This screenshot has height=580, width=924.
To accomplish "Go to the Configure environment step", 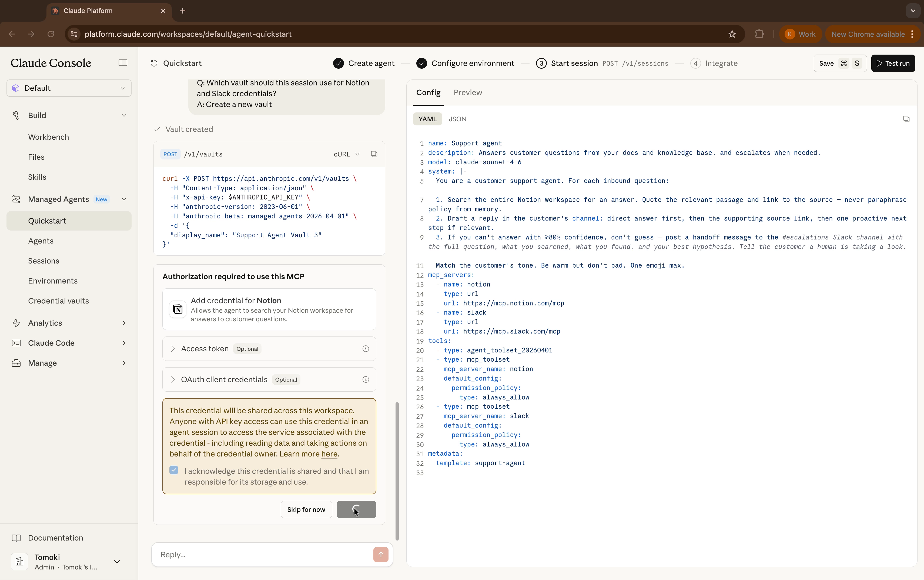I will coord(465,63).
